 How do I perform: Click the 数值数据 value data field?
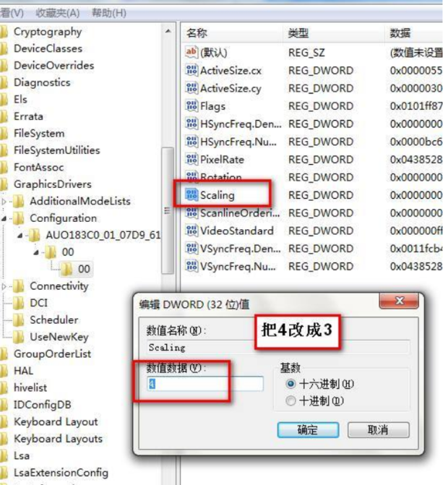tap(206, 384)
